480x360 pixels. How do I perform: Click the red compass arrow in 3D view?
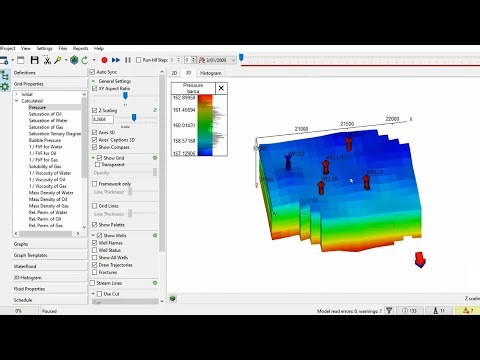pos(420,260)
